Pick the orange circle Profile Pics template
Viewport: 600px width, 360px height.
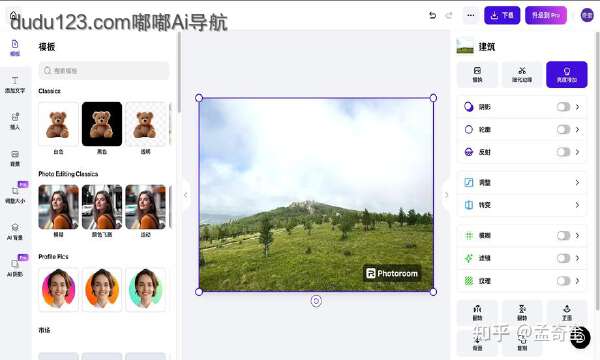pyautogui.click(x=102, y=289)
